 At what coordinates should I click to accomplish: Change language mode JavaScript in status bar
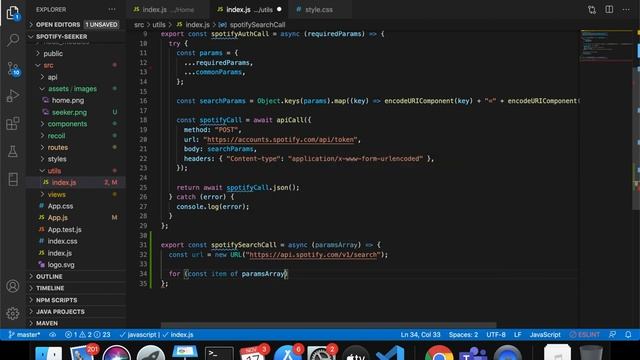[545, 335]
